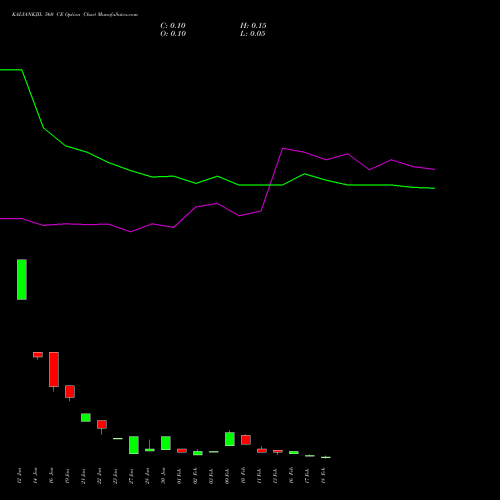Select the green candle for 30 Jan
Screen dimensions: 500x500
pos(166,443)
